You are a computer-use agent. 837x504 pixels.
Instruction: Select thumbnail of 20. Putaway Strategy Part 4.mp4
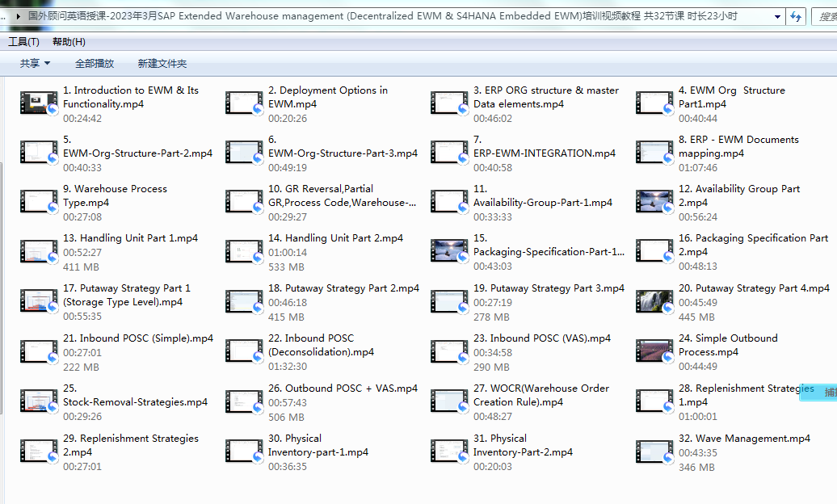pos(654,301)
